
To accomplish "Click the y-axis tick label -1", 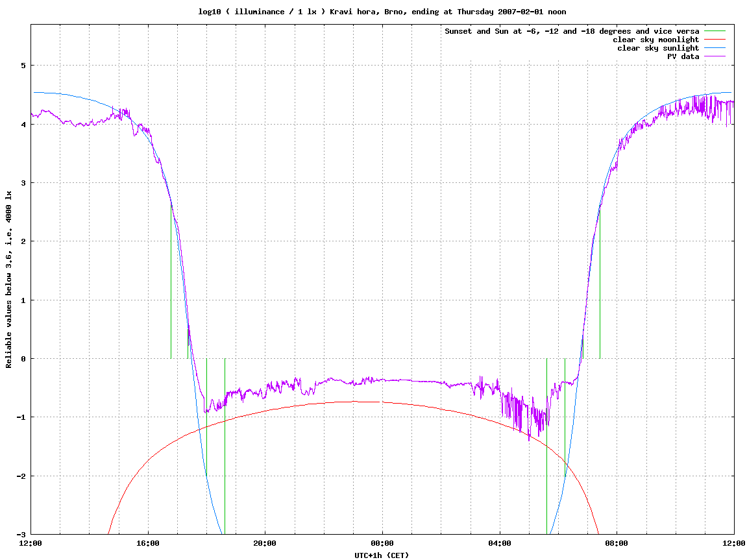I will (x=21, y=417).
